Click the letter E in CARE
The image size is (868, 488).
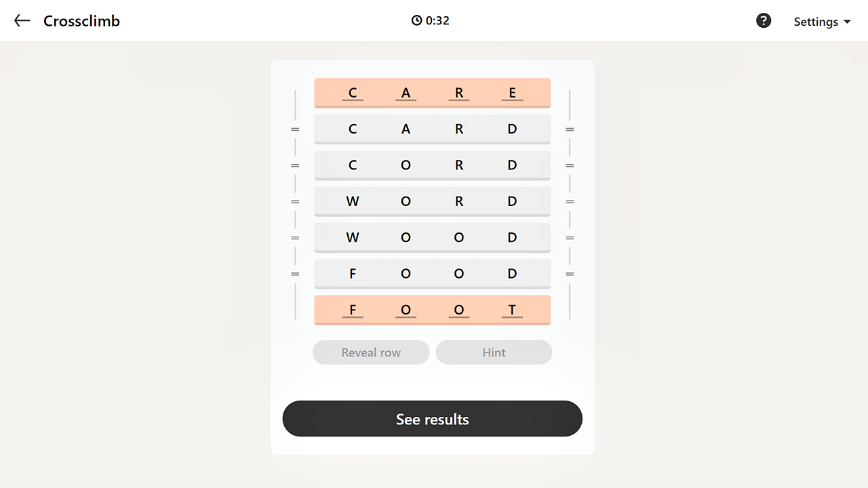click(x=512, y=93)
